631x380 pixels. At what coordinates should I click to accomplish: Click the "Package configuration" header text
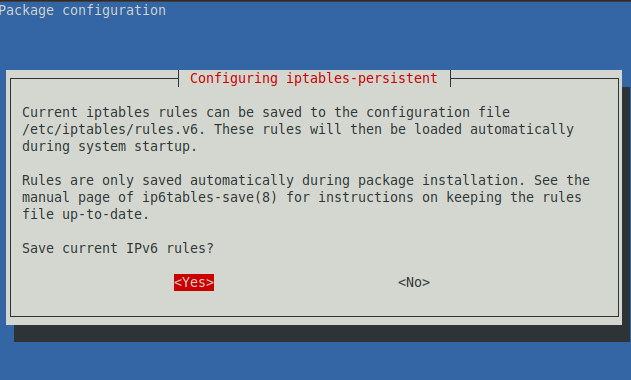click(x=82, y=10)
